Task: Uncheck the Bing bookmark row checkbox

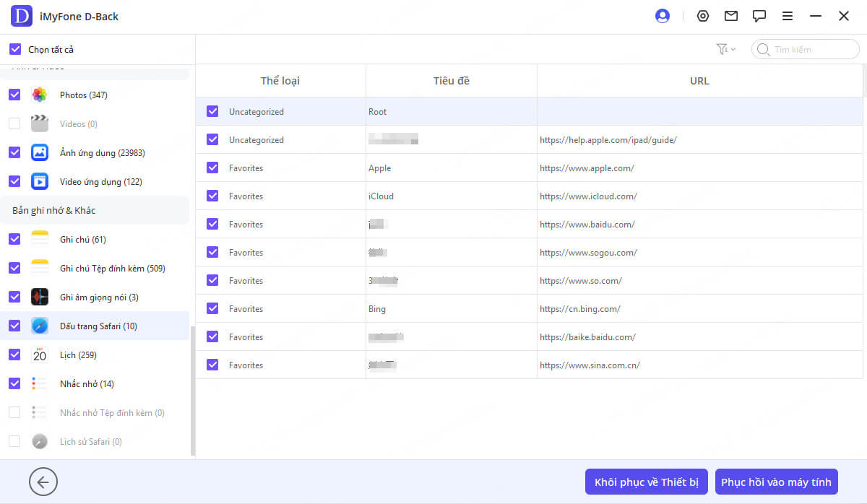Action: tap(212, 308)
